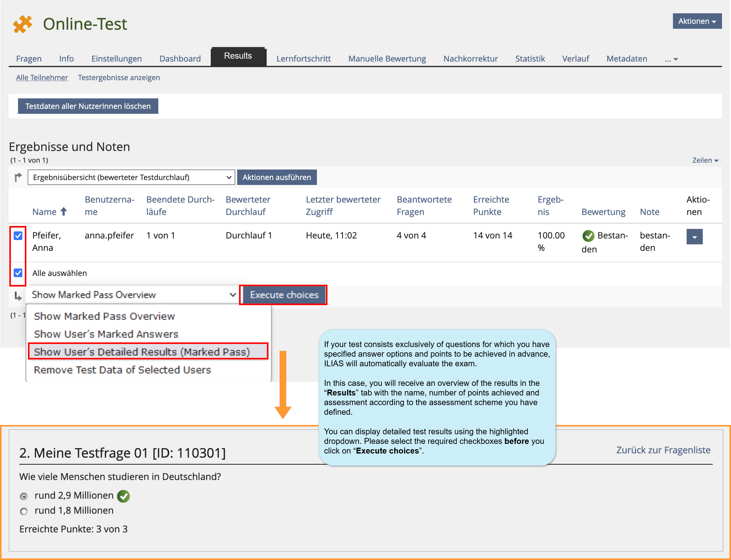The width and height of the screenshot is (731, 560).
Task: Sort by Erreichte Punkte column header
Action: [491, 206]
